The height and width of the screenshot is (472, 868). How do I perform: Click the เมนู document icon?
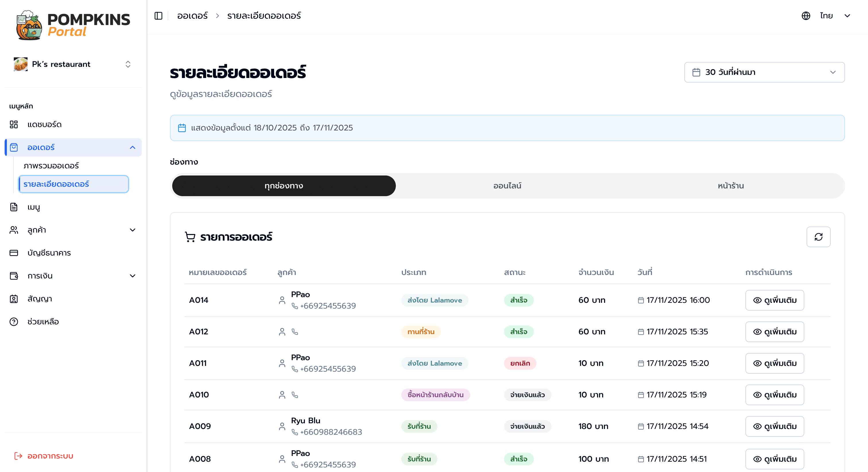tap(14, 207)
